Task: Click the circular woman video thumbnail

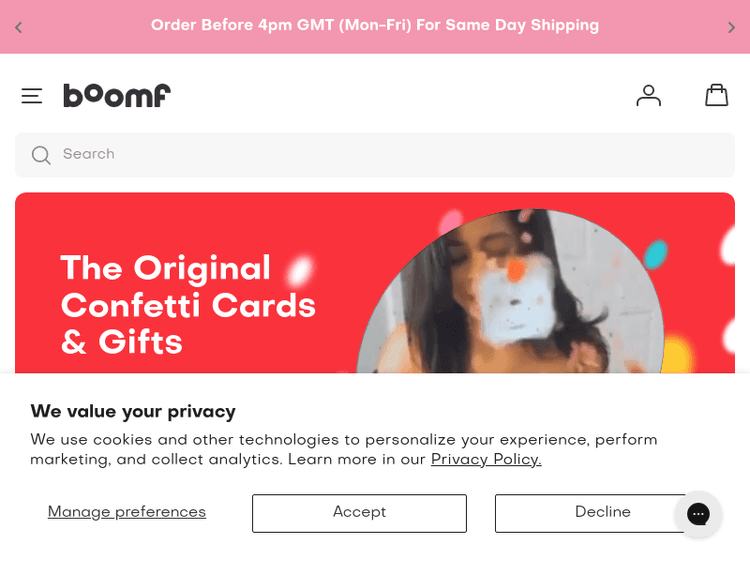Action: coord(510,300)
